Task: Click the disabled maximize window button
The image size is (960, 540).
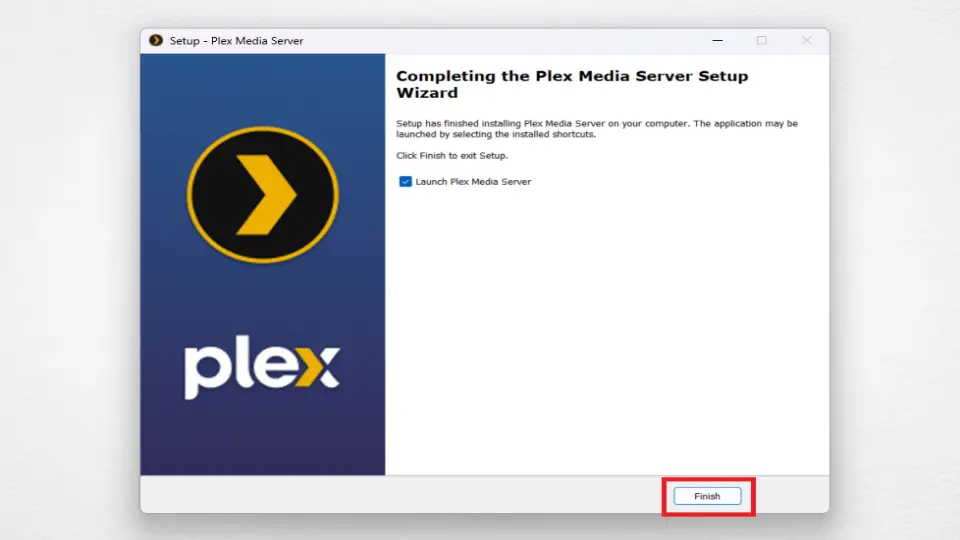Action: 761,41
